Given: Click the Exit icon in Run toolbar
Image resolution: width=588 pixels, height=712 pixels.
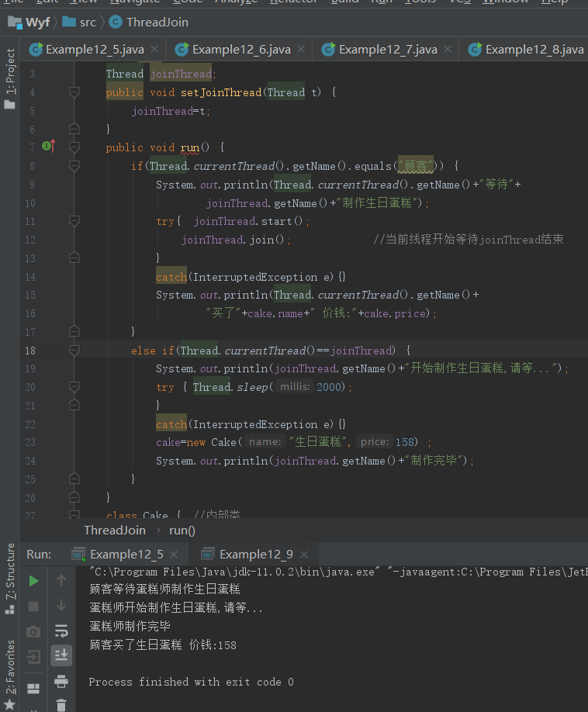Looking at the screenshot, I should pos(33,657).
